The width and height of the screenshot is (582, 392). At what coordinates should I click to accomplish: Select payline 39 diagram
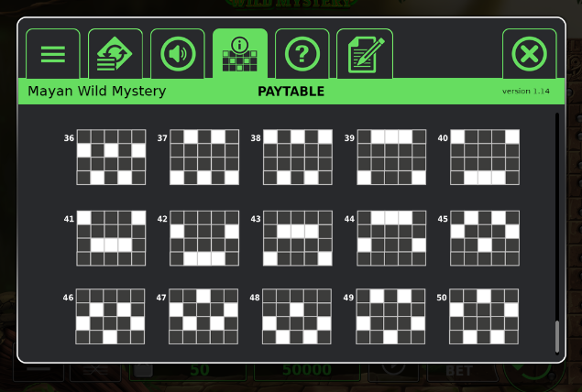coord(391,158)
